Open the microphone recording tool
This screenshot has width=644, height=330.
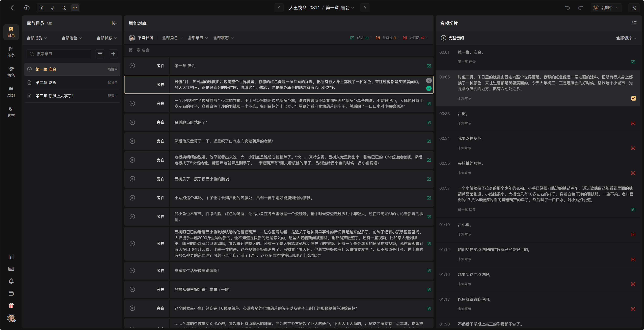tap(52, 8)
